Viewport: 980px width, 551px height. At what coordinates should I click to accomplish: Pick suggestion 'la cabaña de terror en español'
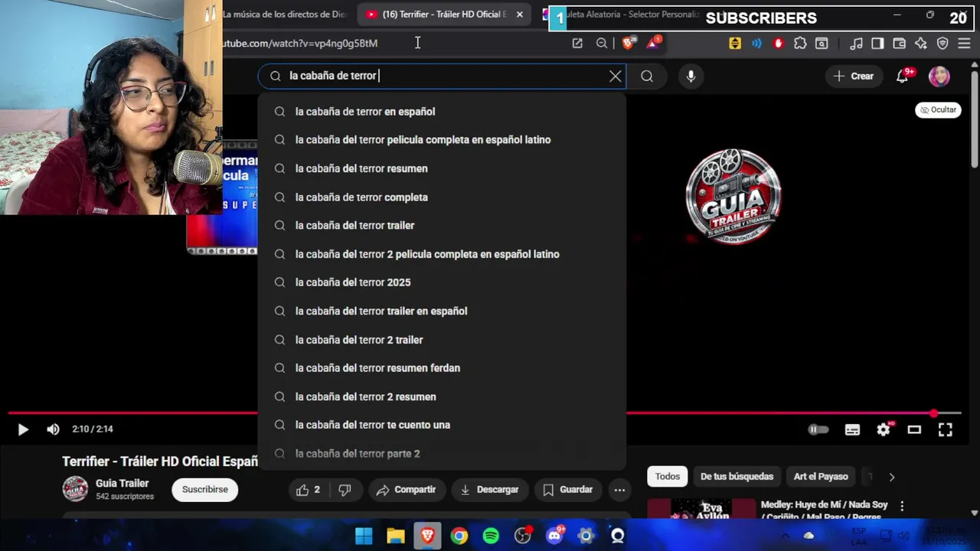pos(442,112)
